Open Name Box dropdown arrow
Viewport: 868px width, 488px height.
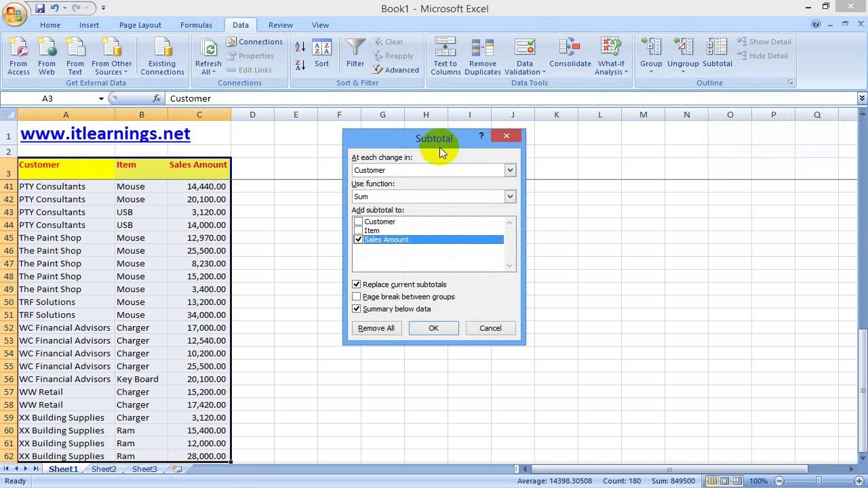(101, 98)
